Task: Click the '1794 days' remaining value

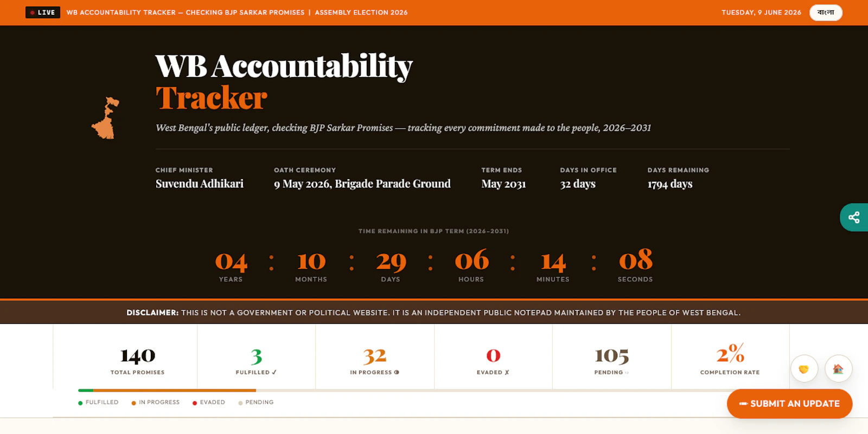Action: click(x=670, y=184)
